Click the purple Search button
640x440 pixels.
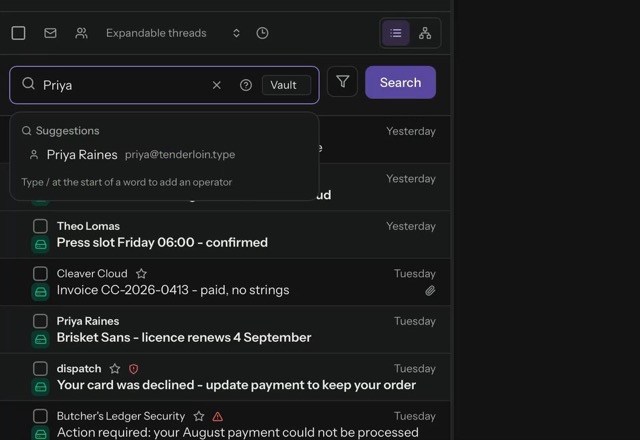[x=400, y=82]
